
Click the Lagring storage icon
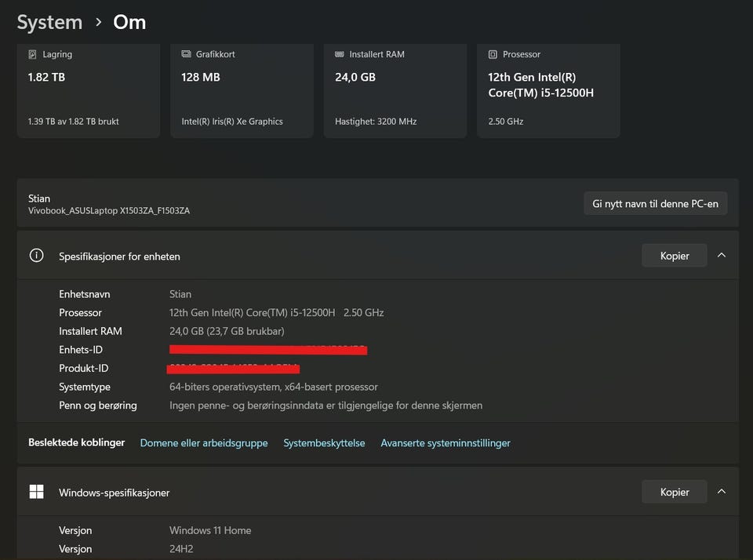(x=32, y=54)
